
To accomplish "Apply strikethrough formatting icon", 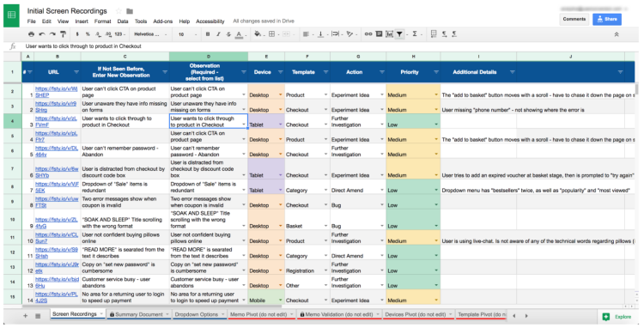I will point(228,34).
